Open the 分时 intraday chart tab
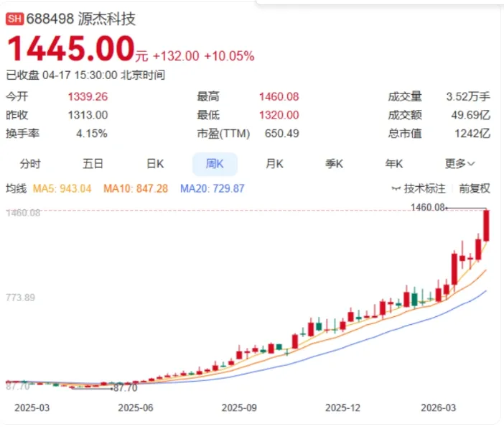The width and height of the screenshot is (504, 442). tap(30, 164)
